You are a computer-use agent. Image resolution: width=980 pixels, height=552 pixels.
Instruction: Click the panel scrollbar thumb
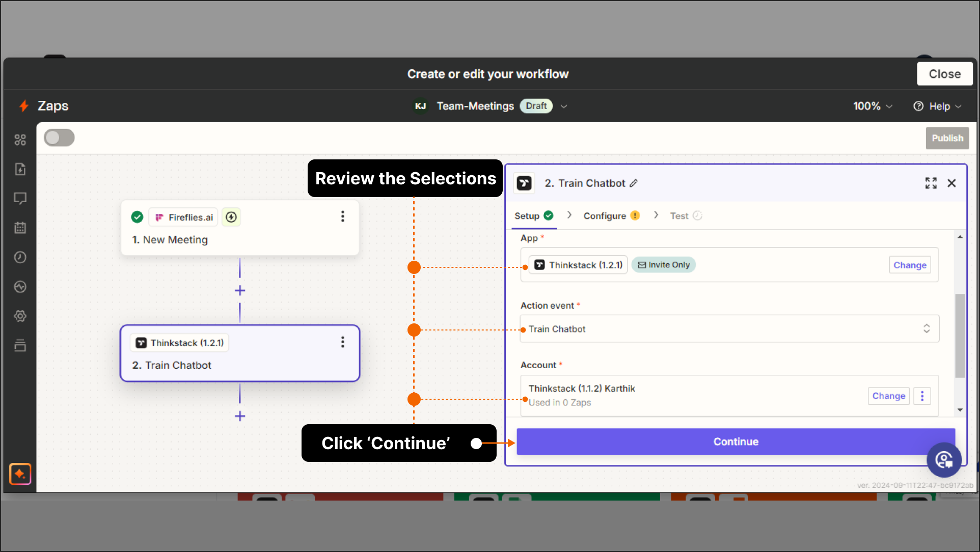(960, 336)
